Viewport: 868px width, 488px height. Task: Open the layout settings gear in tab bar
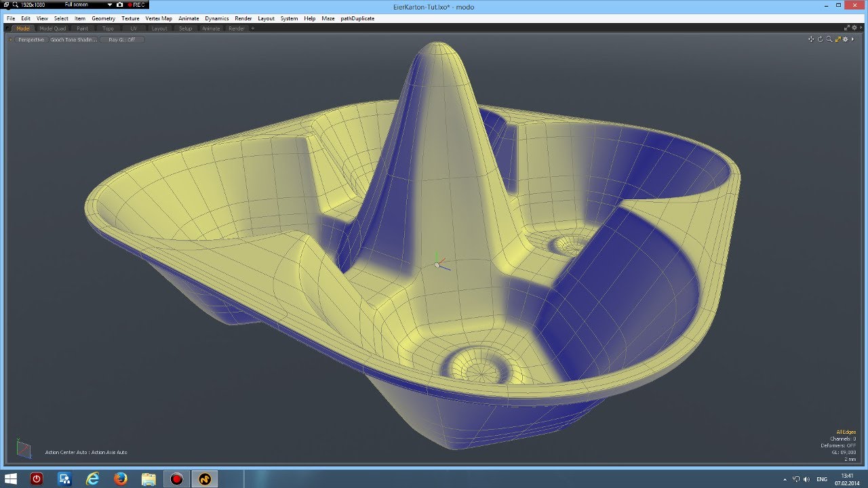click(854, 28)
